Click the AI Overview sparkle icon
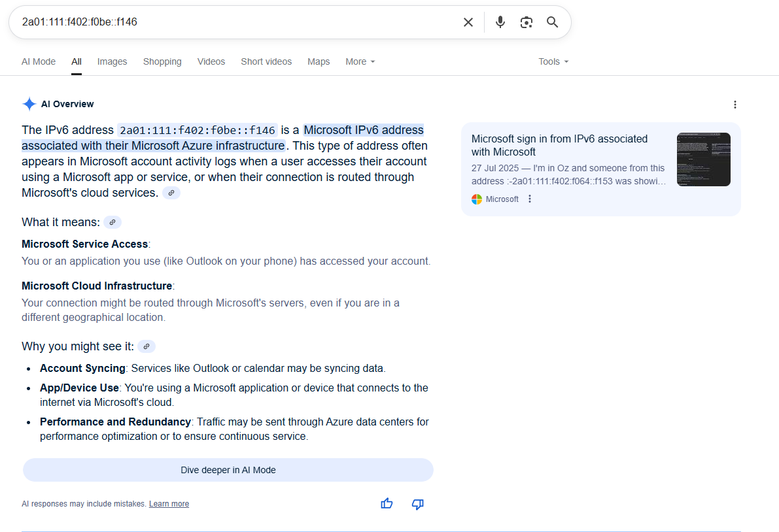The height and width of the screenshot is (532, 779). (x=29, y=104)
